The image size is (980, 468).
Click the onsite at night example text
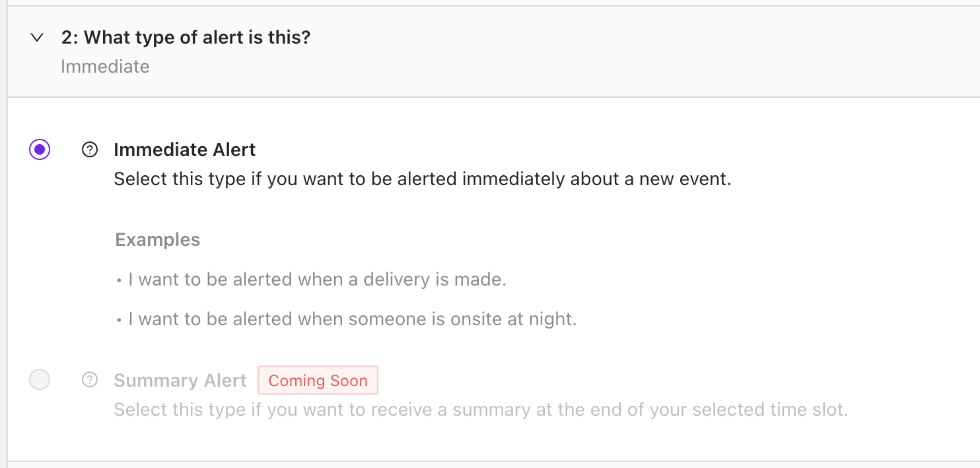coord(352,320)
